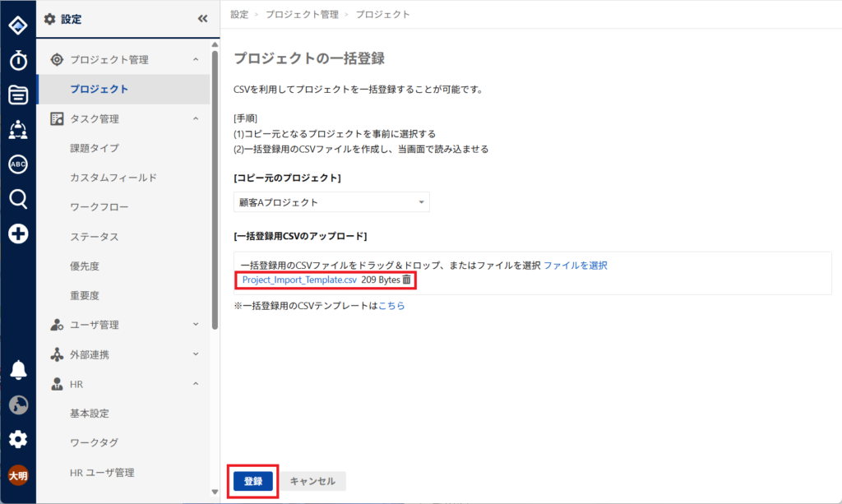Select ワークフロー in the sidebar

pos(99,207)
